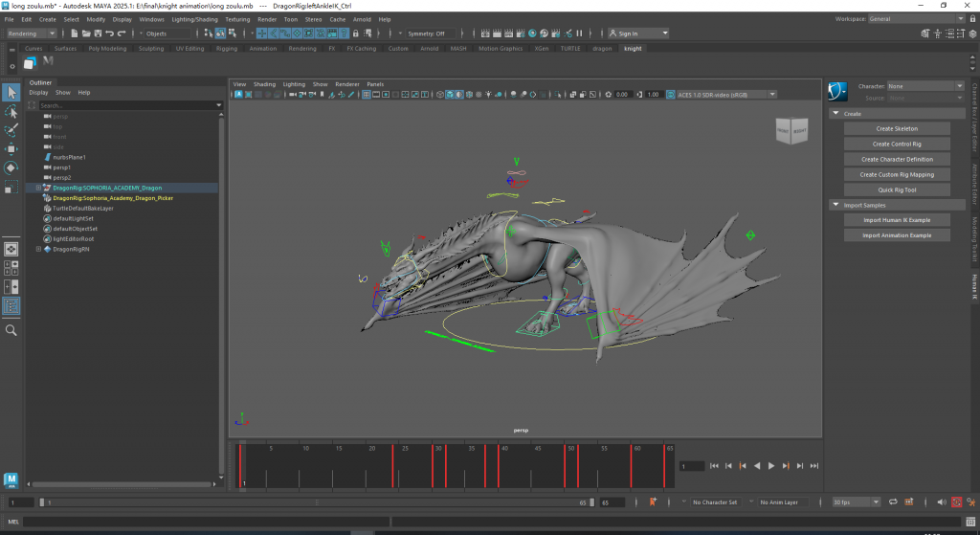Click the Create Skeleton button
This screenshot has height=535, width=980.
897,128
